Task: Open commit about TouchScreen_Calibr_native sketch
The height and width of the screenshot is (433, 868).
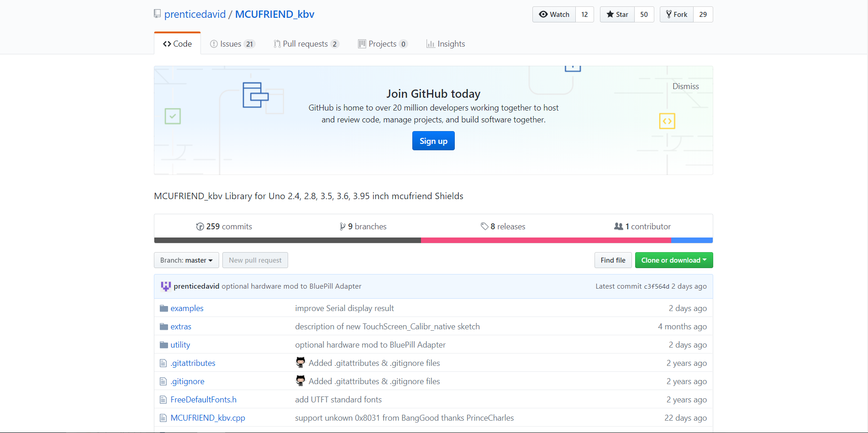Action: (387, 327)
